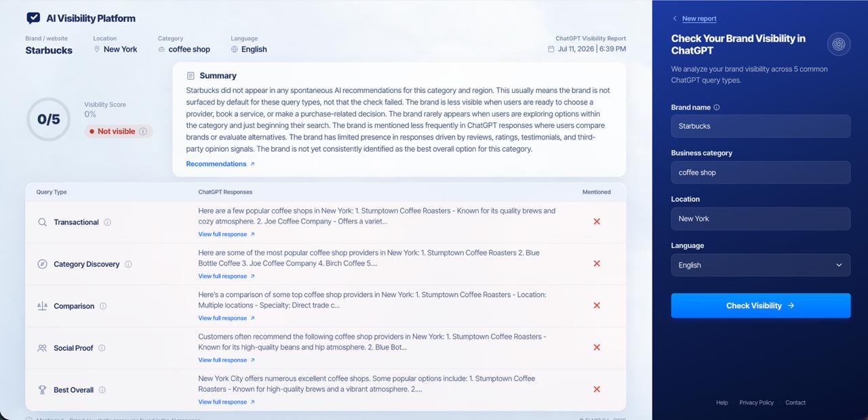Viewport: 868px width, 420px height.
Task: Show info tooltip for Social Proof
Action: [102, 348]
